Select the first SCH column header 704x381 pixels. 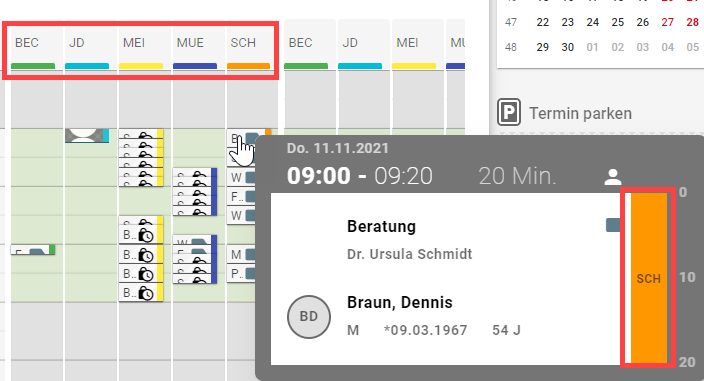(x=248, y=48)
